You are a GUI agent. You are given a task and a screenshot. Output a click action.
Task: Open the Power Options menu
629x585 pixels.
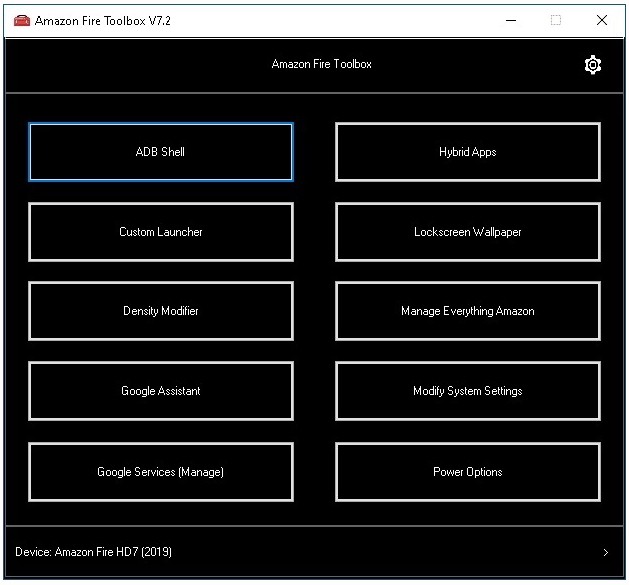467,472
